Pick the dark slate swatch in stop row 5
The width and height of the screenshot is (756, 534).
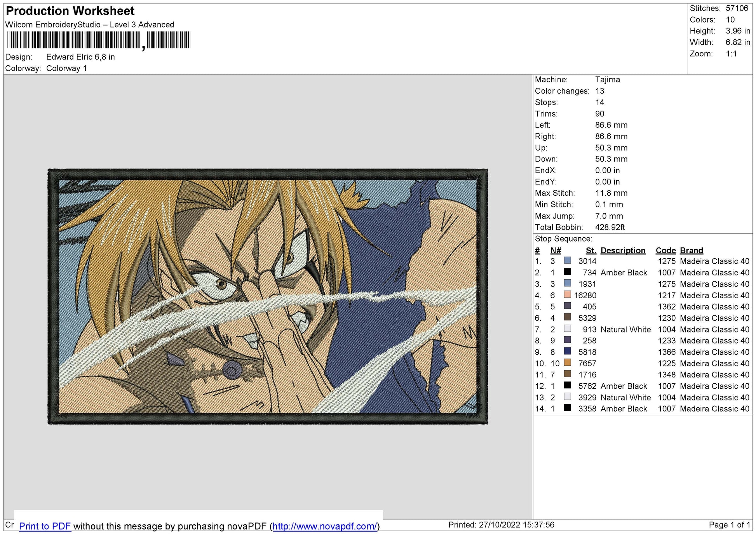click(568, 306)
